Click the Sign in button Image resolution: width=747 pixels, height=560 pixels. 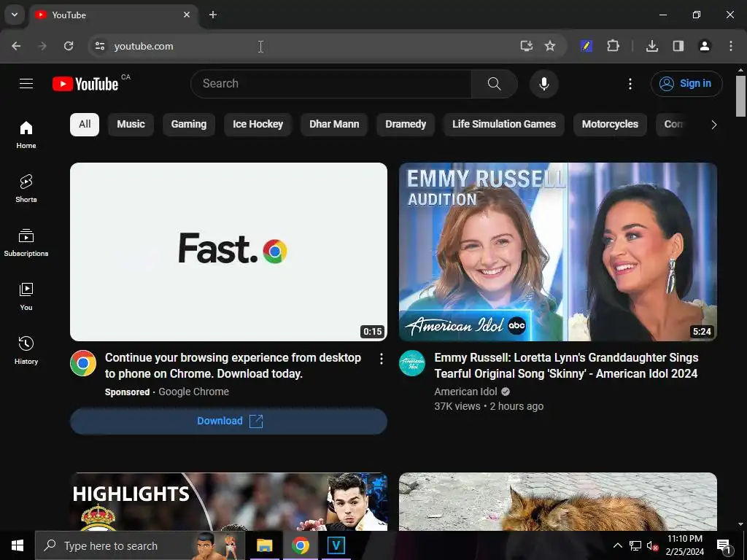pyautogui.click(x=686, y=84)
